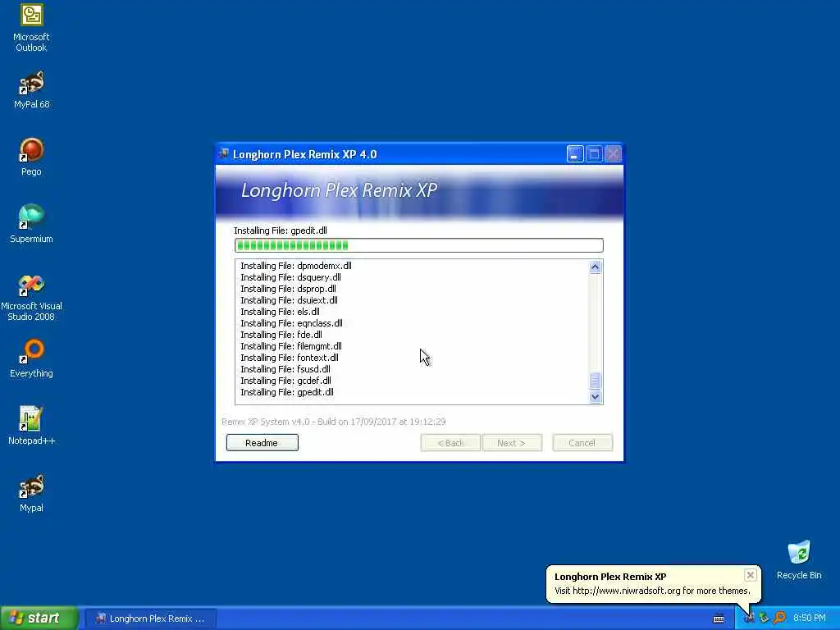The width and height of the screenshot is (840, 630).
Task: Click the balloon title 'Longhorn Plex Remix XP'
Action: 610,577
